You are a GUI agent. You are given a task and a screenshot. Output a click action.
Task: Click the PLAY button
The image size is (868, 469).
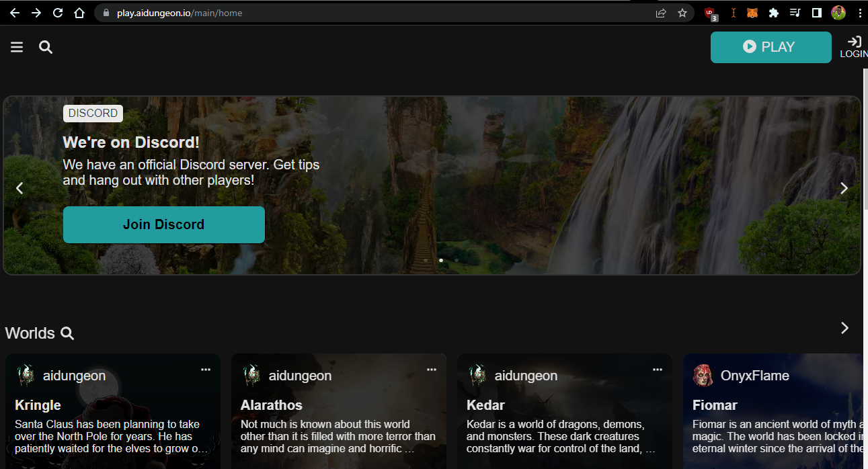pyautogui.click(x=771, y=47)
